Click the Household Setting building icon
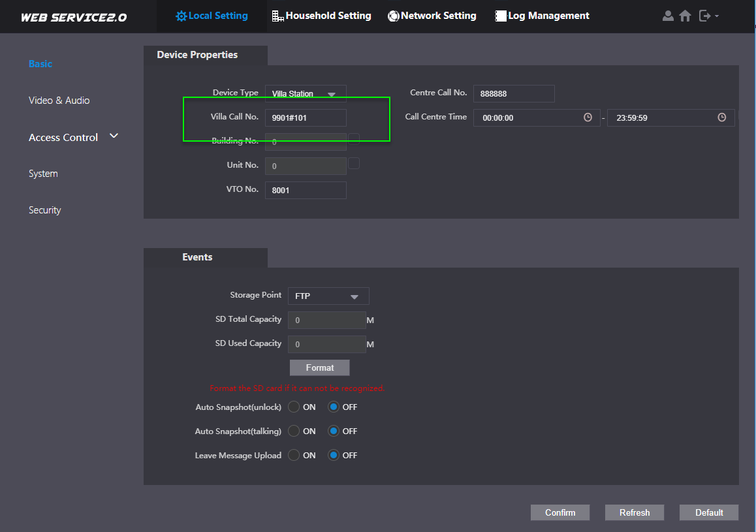 (x=278, y=16)
